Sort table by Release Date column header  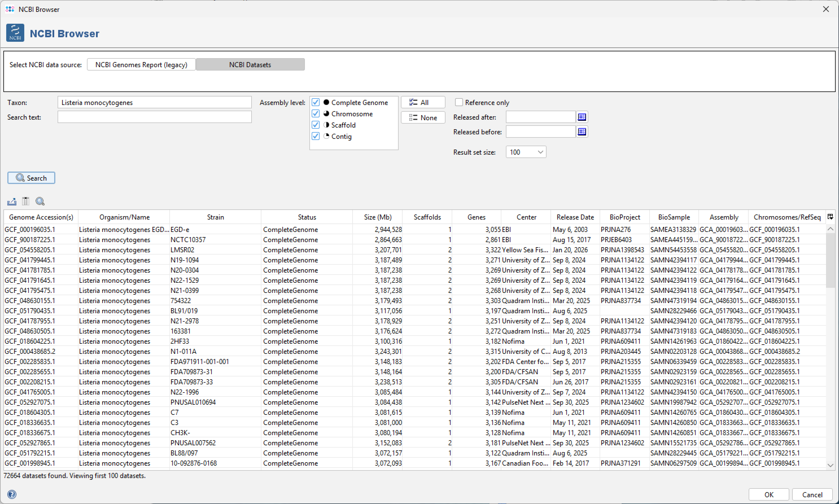(575, 217)
